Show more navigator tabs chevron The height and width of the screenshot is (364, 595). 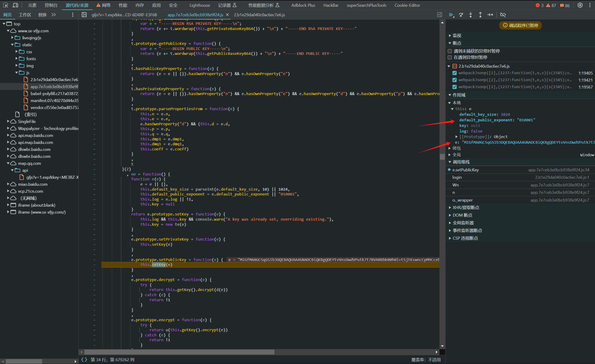click(x=54, y=15)
